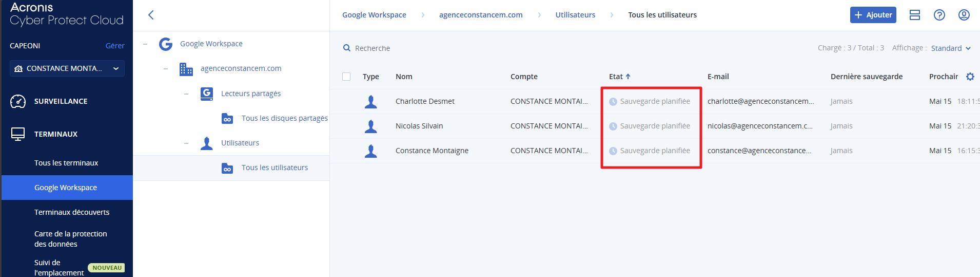
Task: Collapse the agenceconstancem.com tree node
Action: coord(166,69)
